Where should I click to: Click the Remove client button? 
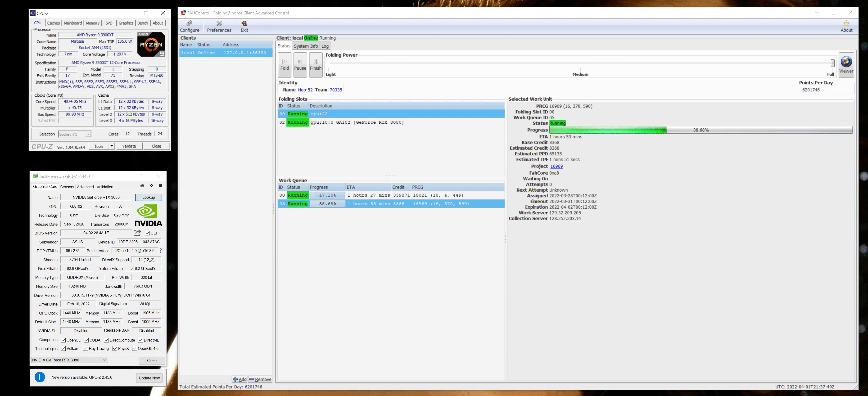(x=260, y=379)
